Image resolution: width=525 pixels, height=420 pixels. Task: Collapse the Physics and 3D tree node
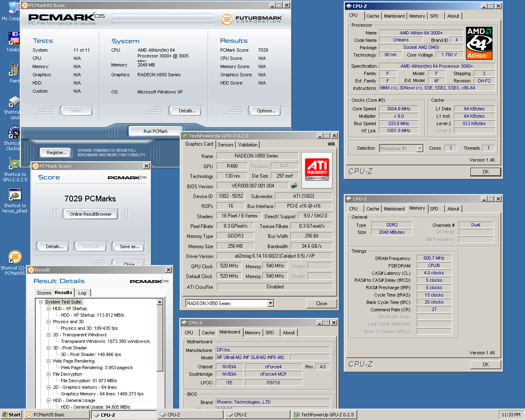coord(48,322)
